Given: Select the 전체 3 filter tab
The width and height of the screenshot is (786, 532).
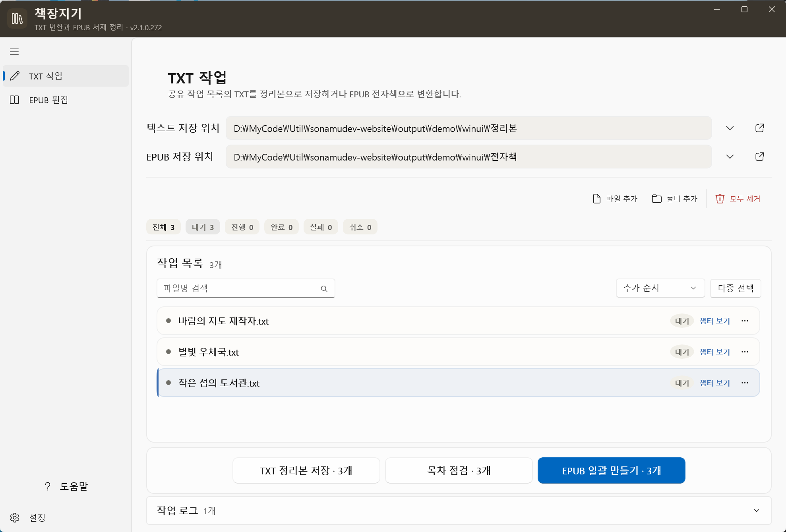Looking at the screenshot, I should [x=163, y=227].
